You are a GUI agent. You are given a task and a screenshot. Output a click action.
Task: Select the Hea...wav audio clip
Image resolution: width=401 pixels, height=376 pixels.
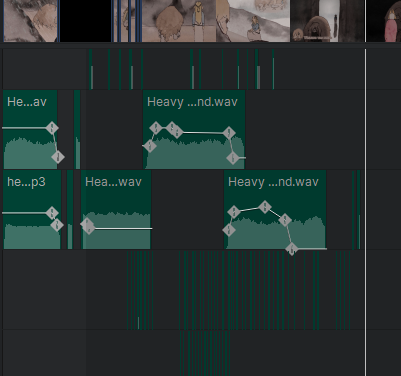(116, 210)
